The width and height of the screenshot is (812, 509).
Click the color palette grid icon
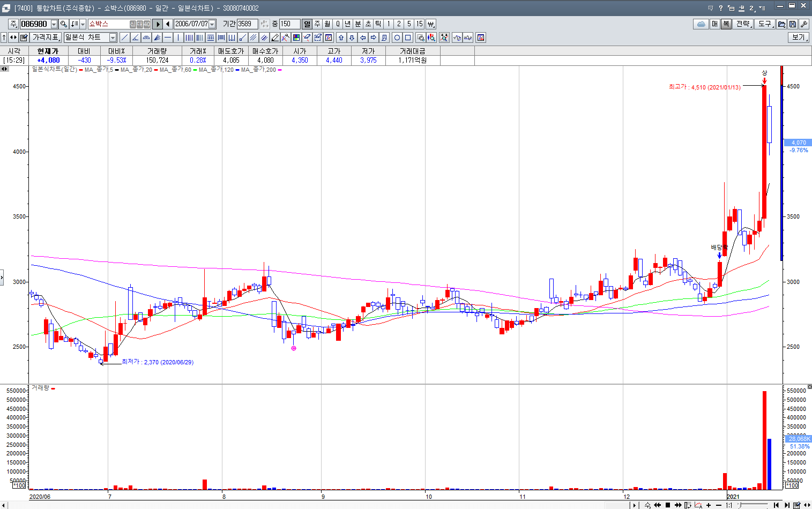pos(296,38)
